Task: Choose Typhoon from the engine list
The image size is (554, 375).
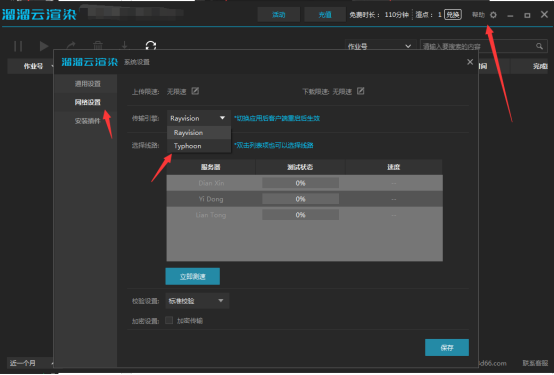Action: (199, 146)
